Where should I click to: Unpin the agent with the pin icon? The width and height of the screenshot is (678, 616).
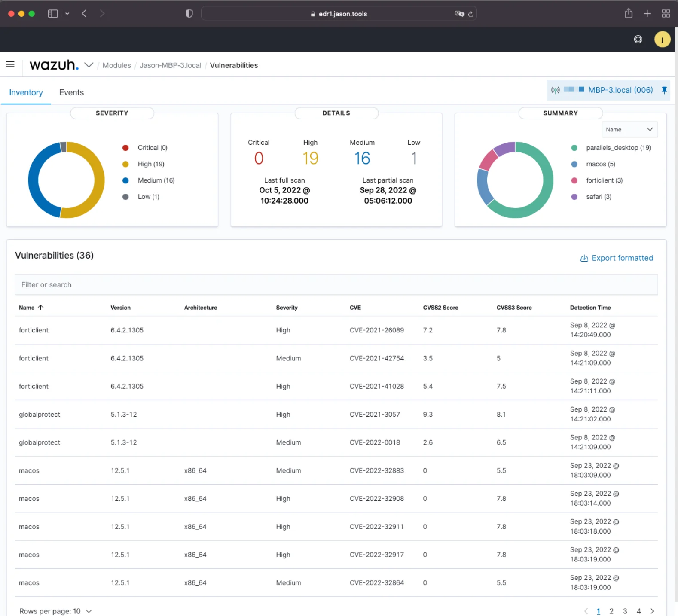[664, 90]
